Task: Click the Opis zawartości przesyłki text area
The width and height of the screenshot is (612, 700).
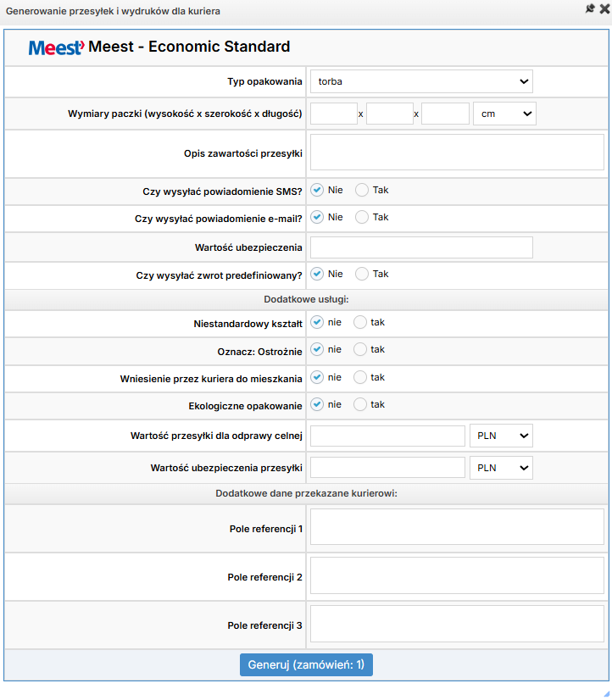Action: [457, 153]
